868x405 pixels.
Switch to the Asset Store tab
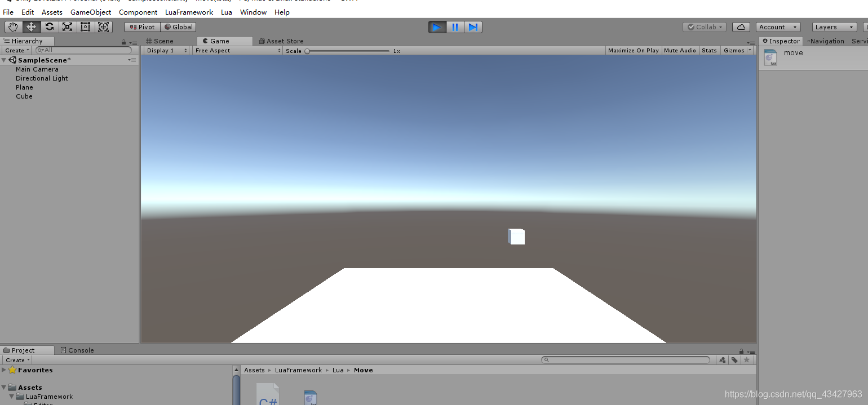point(281,41)
